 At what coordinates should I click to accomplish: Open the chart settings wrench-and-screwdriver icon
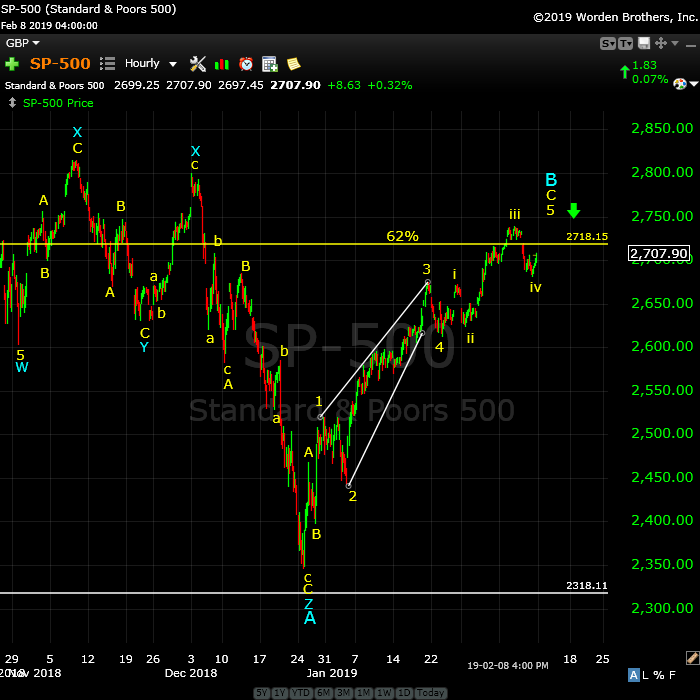[x=198, y=64]
